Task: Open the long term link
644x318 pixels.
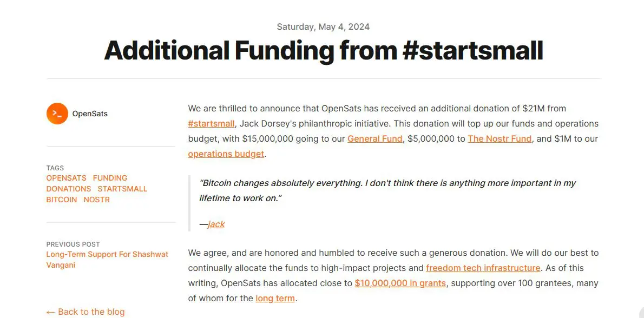Action: (x=275, y=299)
